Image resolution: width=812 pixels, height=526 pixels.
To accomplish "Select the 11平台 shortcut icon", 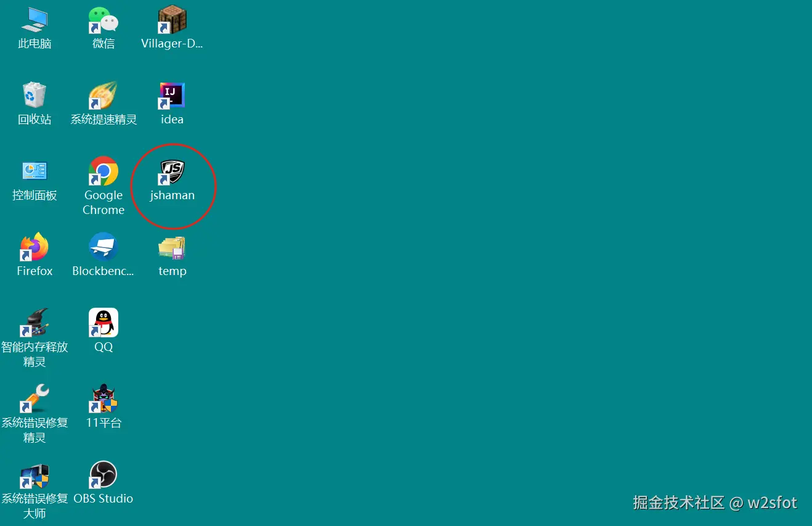I will [x=104, y=399].
